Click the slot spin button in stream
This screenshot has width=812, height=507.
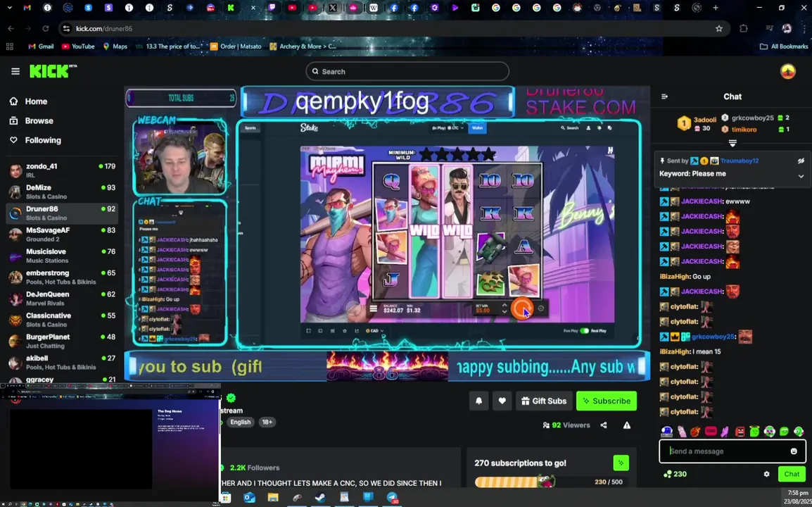click(x=521, y=309)
